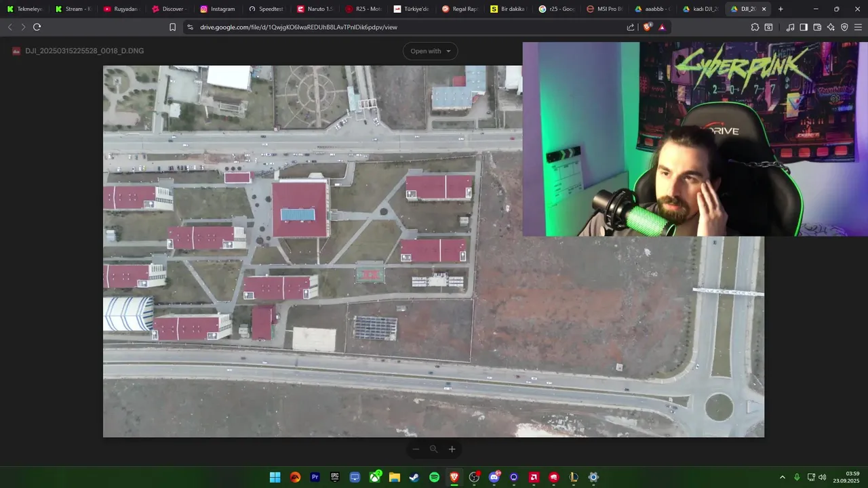Image resolution: width=868 pixels, height=488 pixels.
Task: Switch to the Instagram tab
Action: pyautogui.click(x=218, y=9)
